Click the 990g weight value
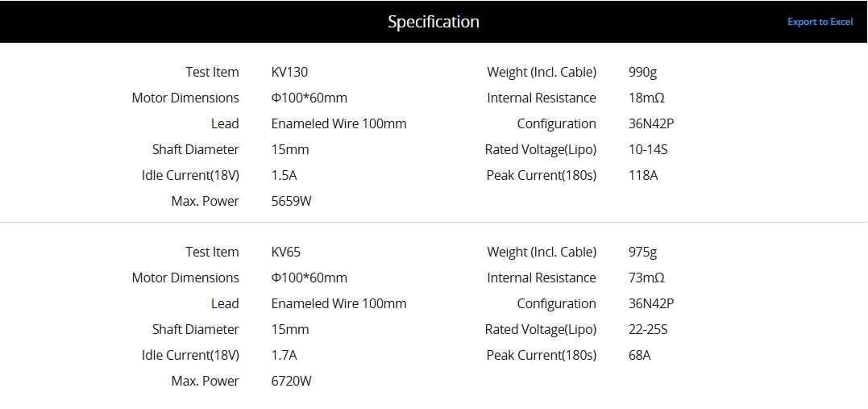 [x=642, y=72]
